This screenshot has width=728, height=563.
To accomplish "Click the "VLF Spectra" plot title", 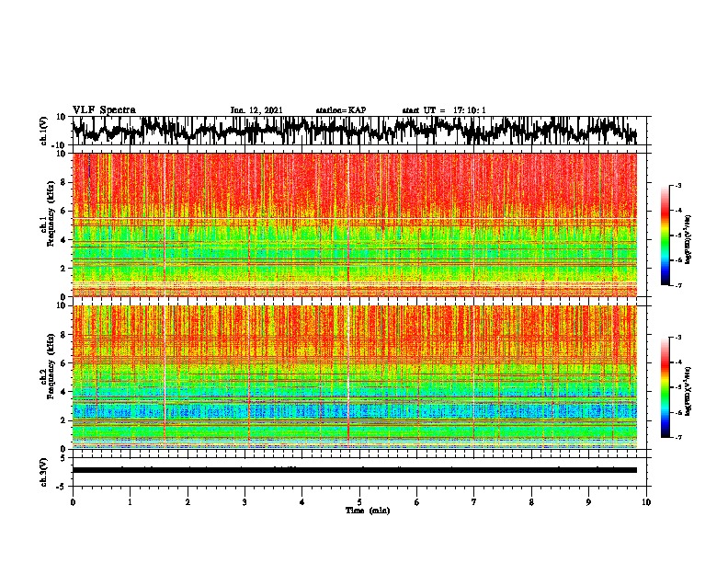I will 104,109.
